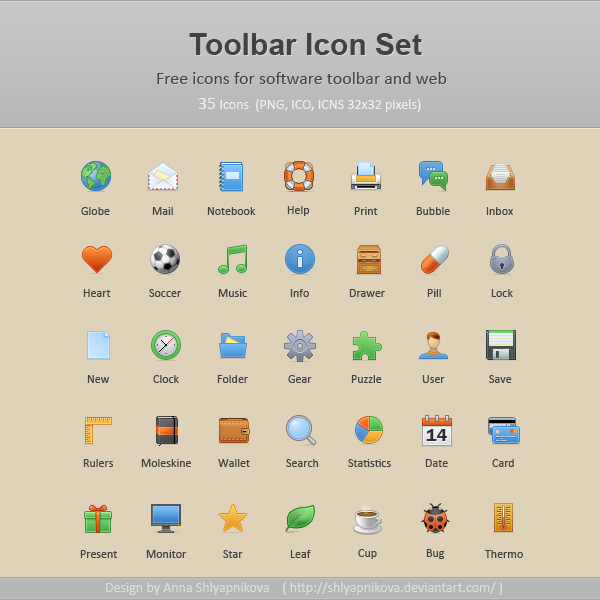Click the Toolbar Icon Set title
The width and height of the screenshot is (600, 600).
tap(305, 45)
